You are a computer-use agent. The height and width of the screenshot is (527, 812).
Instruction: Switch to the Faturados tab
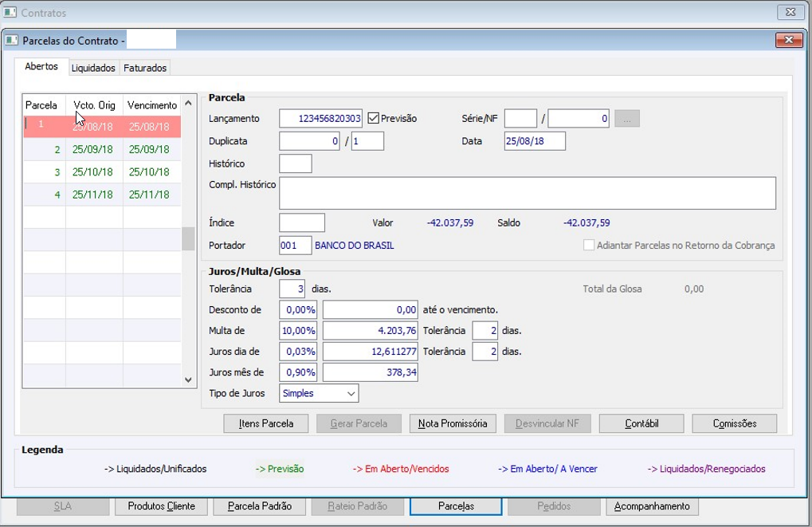pos(145,69)
